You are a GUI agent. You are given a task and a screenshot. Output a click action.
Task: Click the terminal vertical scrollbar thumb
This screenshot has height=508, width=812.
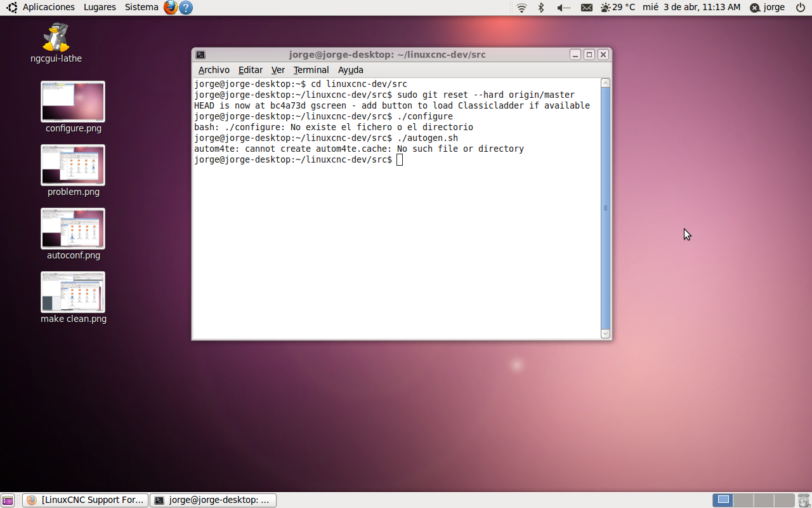[605, 208]
